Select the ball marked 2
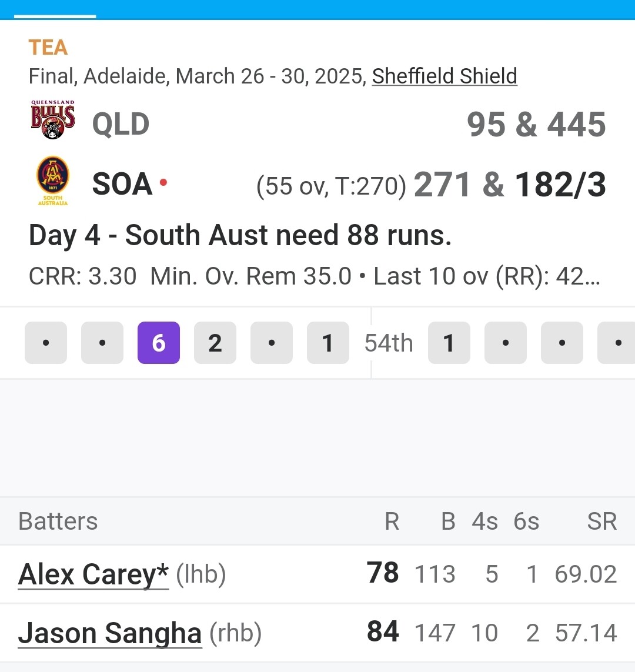 [x=215, y=343]
